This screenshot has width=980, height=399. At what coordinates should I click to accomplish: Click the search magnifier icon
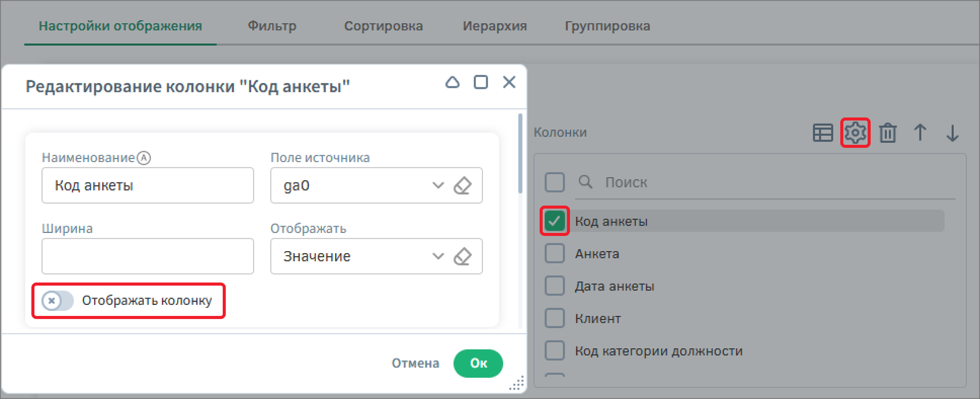click(585, 182)
